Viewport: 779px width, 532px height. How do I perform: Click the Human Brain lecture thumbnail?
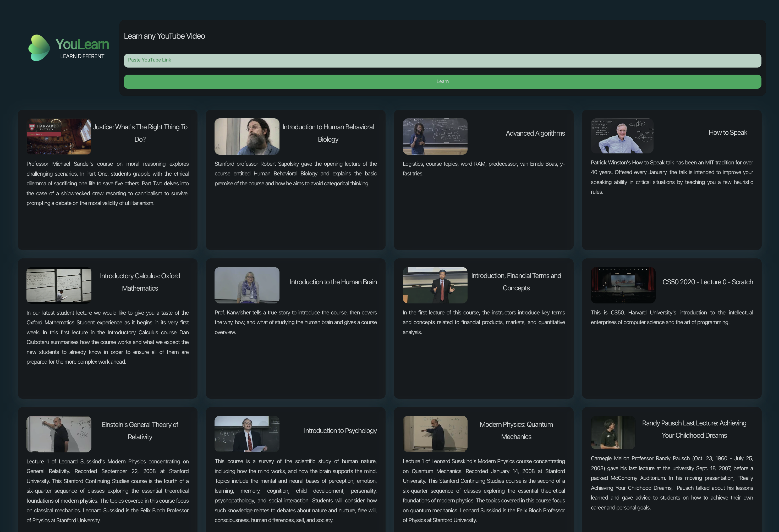pos(247,285)
